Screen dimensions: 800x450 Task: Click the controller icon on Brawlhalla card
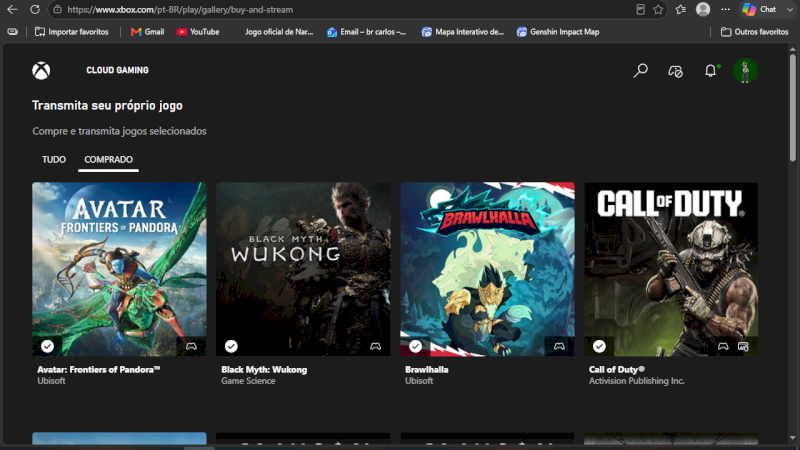559,346
